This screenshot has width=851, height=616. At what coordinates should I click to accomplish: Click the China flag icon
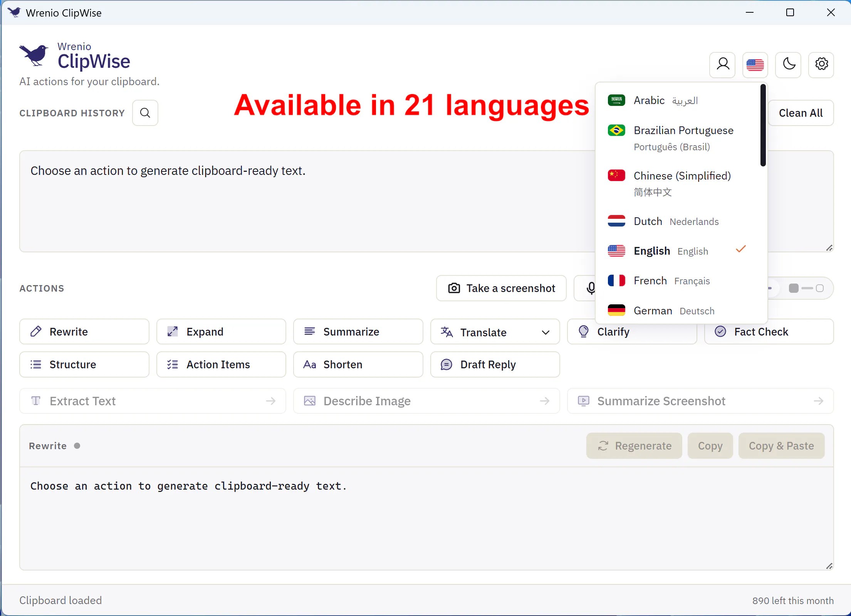pos(616,175)
